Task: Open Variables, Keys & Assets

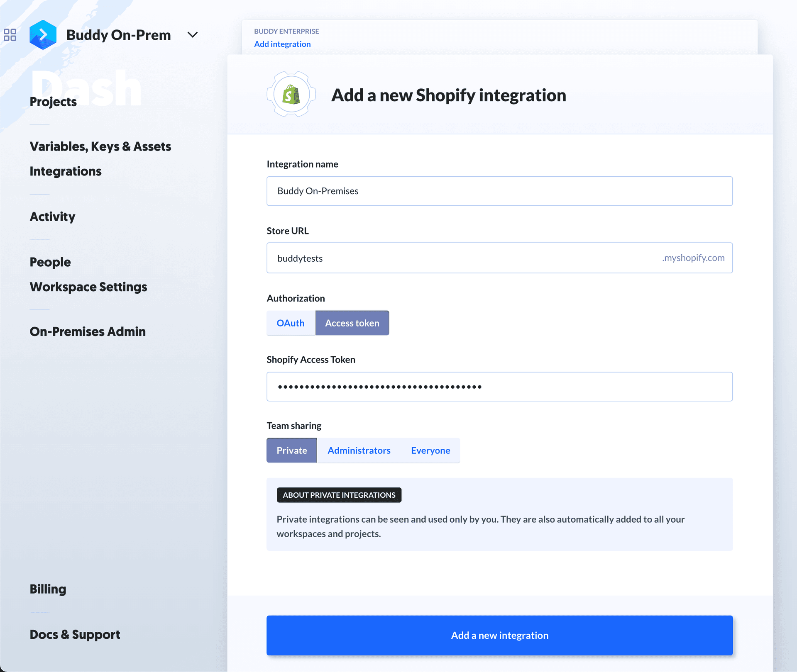Action: tap(100, 146)
